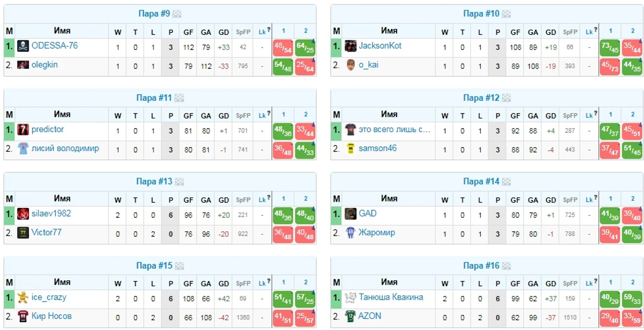Click round 2 column header in Пара #14
The image size is (644, 330).
coord(633,199)
